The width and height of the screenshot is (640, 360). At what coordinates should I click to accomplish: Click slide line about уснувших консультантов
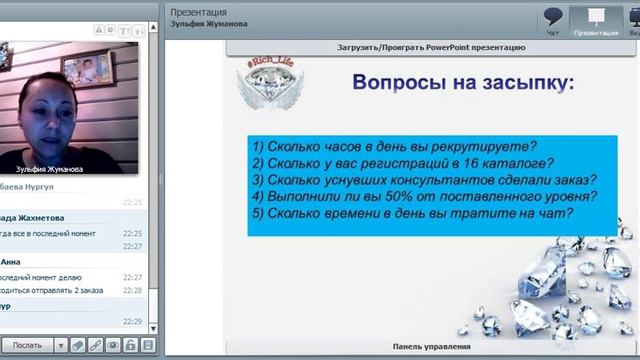coord(424,180)
